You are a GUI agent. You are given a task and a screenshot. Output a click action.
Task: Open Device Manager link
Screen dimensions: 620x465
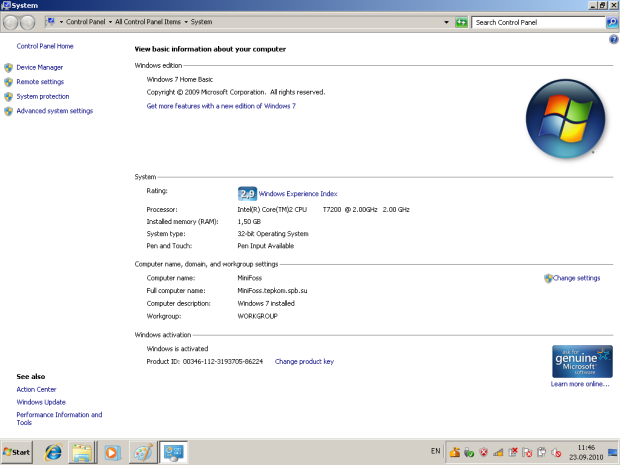[40, 68]
